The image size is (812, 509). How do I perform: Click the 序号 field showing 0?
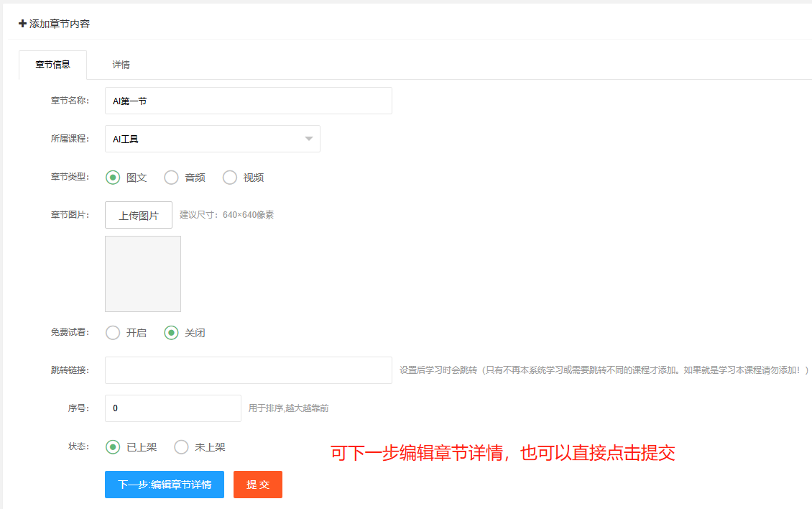tap(172, 408)
